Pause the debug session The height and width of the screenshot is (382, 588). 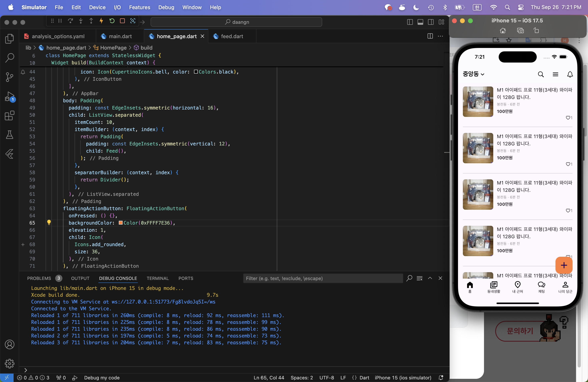pyautogui.click(x=60, y=21)
